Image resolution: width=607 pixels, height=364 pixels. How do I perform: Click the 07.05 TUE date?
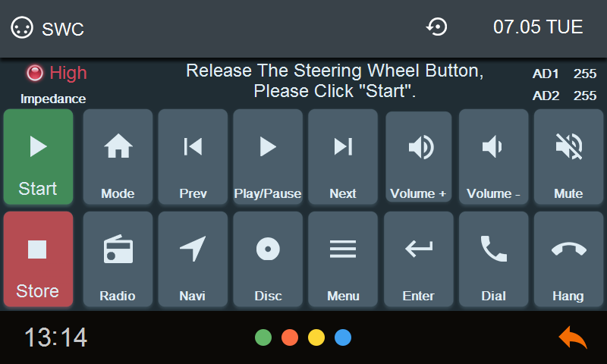[538, 27]
